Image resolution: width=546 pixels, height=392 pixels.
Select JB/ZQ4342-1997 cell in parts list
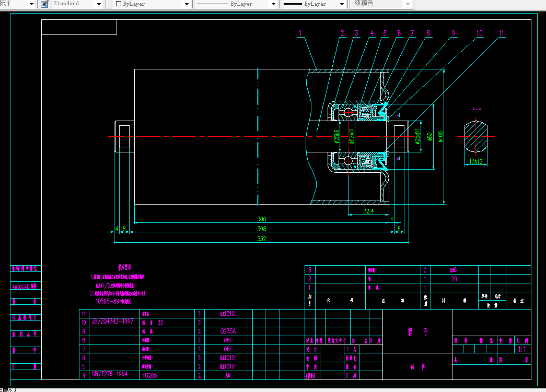tap(112, 322)
